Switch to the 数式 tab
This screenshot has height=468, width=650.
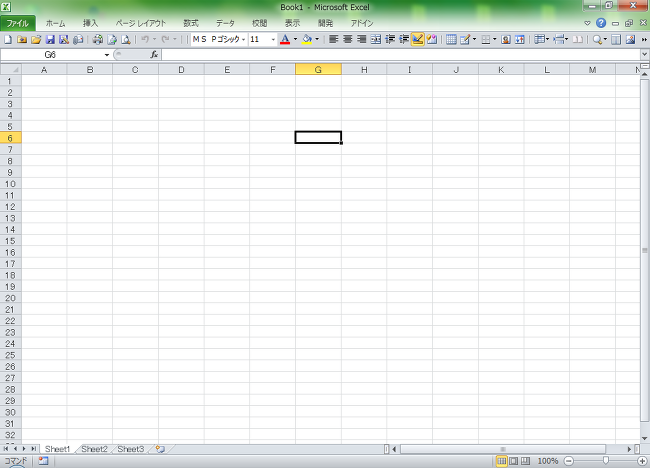[x=191, y=23]
